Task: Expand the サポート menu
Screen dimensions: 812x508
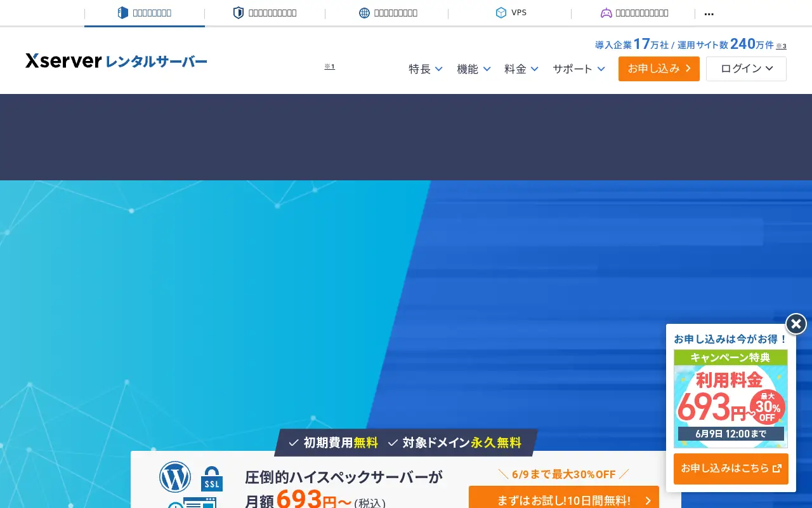Action: tap(579, 69)
